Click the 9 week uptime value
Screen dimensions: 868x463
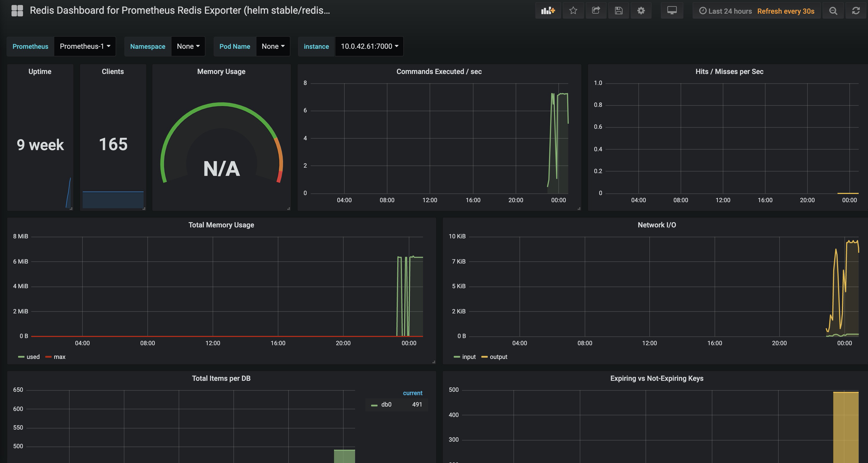[x=40, y=145]
